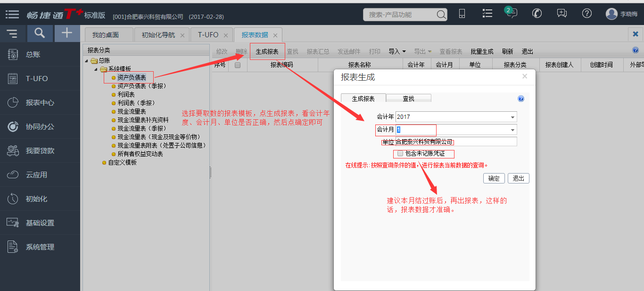
Task: Click the 确定 button in dialog
Action: [494, 178]
